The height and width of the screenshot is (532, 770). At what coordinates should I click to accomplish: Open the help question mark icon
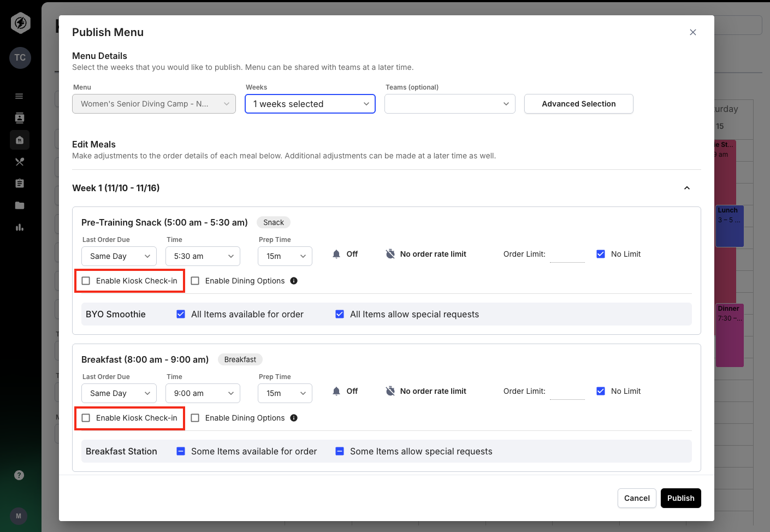19,475
